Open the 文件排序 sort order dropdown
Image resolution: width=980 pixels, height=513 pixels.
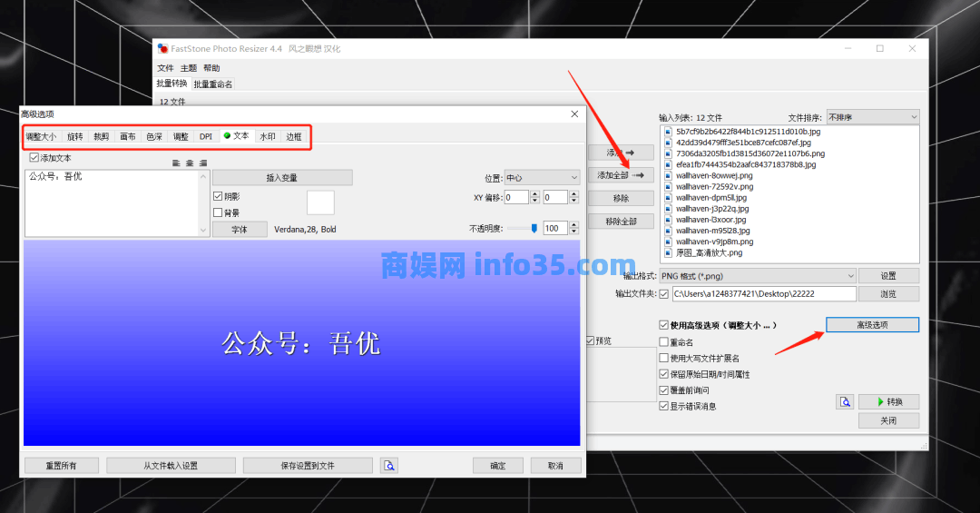[x=872, y=117]
